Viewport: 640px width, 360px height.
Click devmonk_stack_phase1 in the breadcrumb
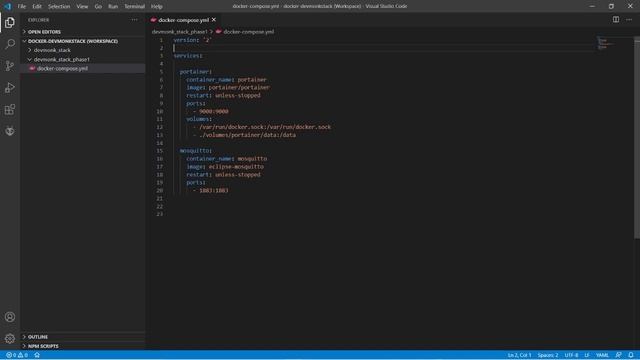[x=180, y=31]
